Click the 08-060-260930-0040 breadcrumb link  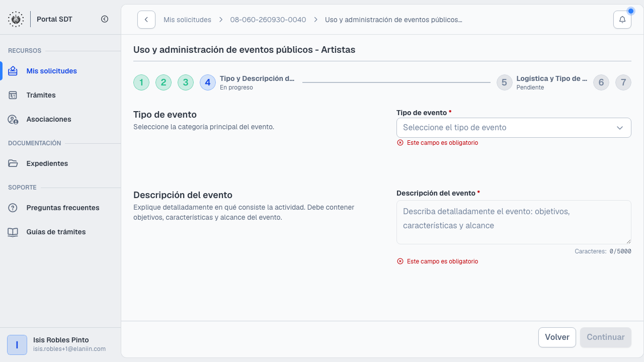point(268,20)
